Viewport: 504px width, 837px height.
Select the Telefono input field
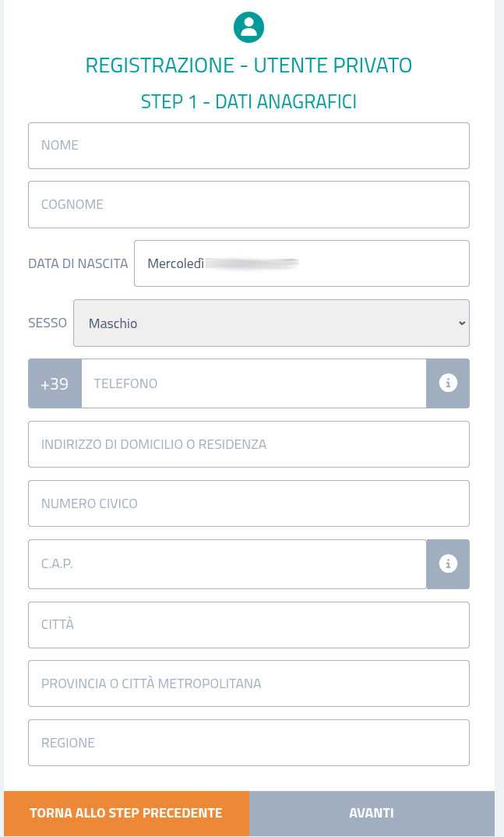click(x=254, y=383)
